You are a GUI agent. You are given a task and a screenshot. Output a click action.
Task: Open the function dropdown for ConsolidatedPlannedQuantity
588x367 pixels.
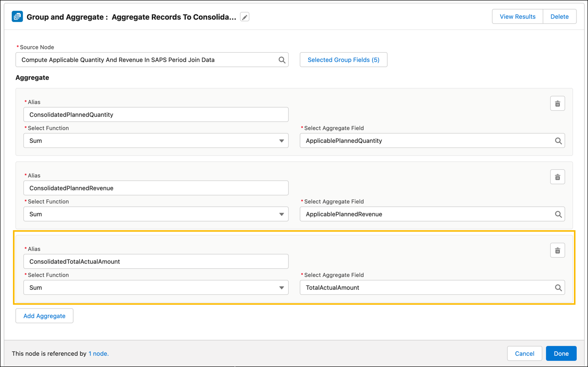[x=281, y=140]
